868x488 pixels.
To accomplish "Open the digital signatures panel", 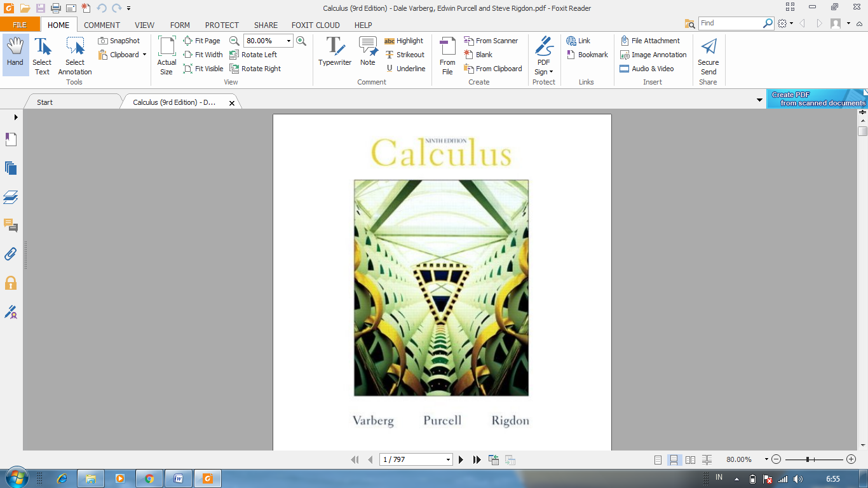I will (11, 311).
